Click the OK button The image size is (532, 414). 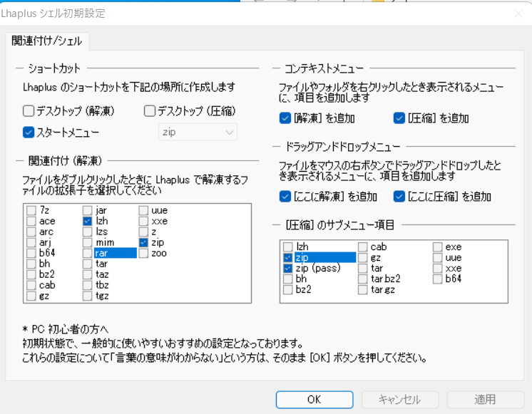[x=314, y=400]
